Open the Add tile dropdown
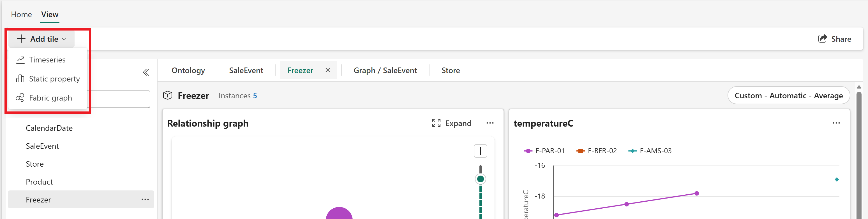 click(41, 39)
